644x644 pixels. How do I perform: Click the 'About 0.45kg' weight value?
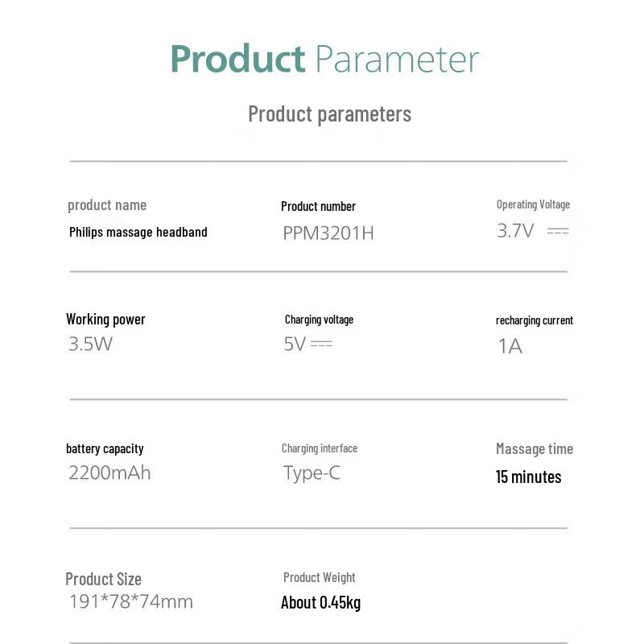pyautogui.click(x=320, y=602)
